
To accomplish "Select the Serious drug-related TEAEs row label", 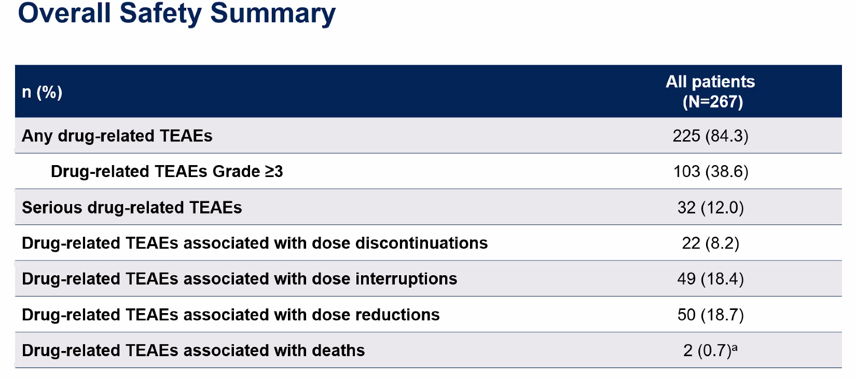I will coord(131,208).
